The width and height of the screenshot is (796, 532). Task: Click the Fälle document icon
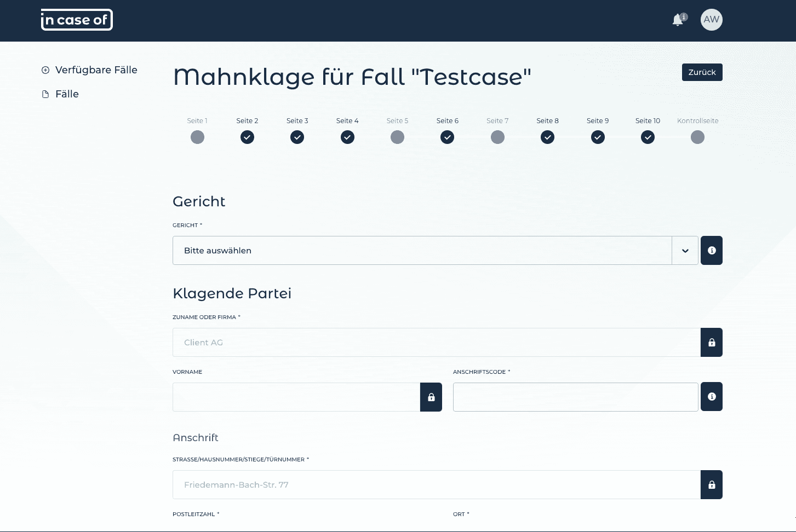point(45,94)
